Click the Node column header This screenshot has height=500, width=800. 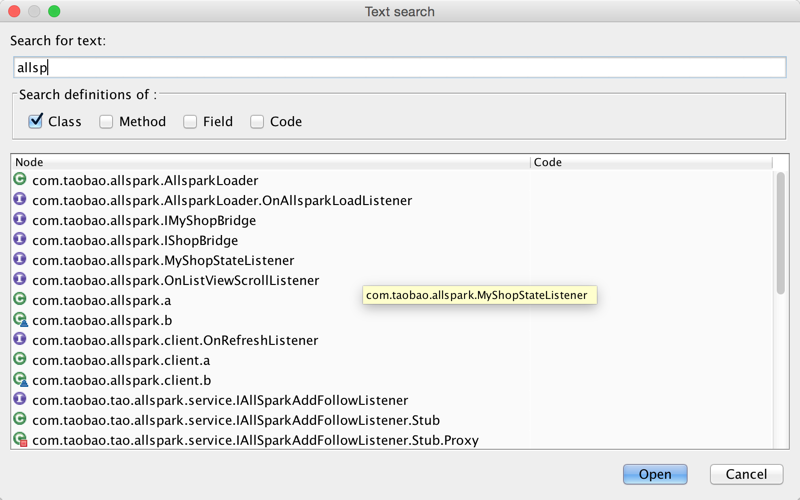[270, 162]
